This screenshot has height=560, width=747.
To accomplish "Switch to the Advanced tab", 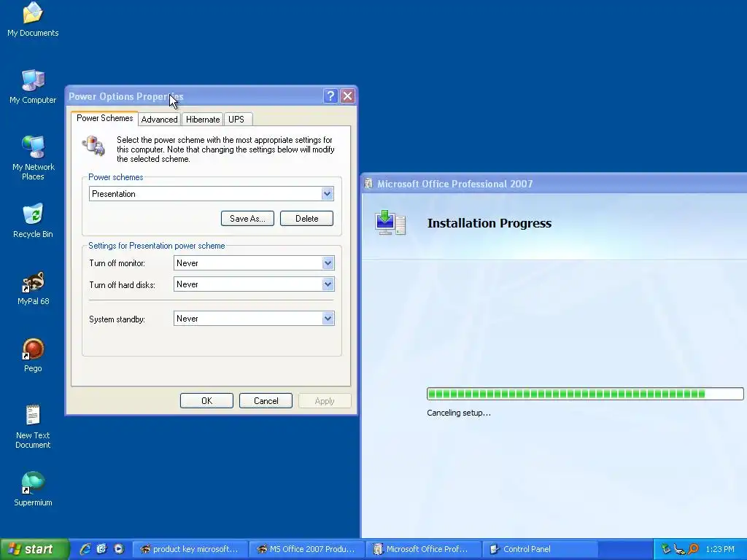I will tap(159, 119).
